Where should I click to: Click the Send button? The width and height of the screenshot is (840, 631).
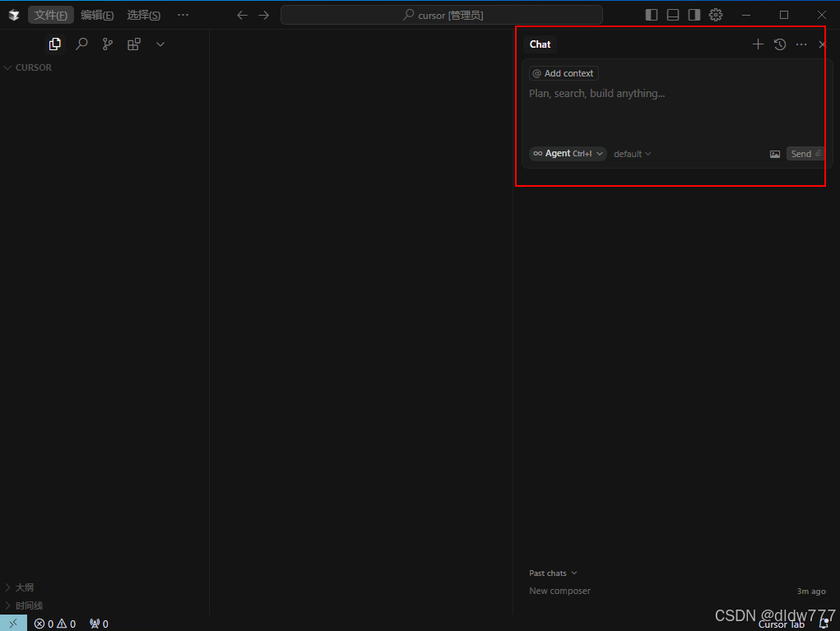coord(805,154)
